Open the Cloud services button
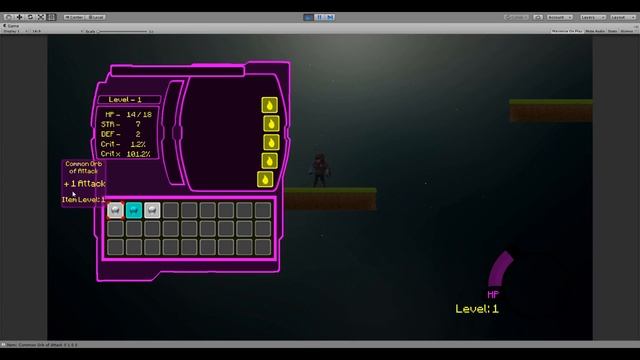 [x=538, y=17]
